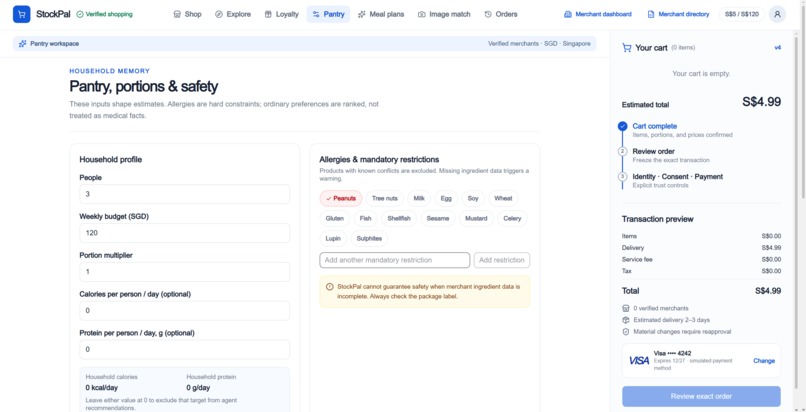Click the verified merchants store icon
The width and height of the screenshot is (806, 412).
626,308
